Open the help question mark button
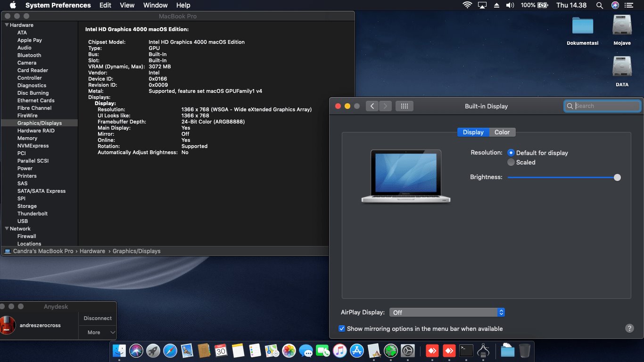Screen dimensions: 644x362 [629, 329]
